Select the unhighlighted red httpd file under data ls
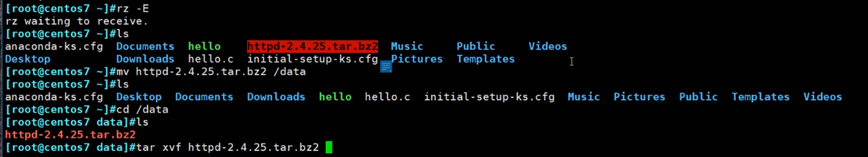The width and height of the screenshot is (868, 157). pos(70,135)
